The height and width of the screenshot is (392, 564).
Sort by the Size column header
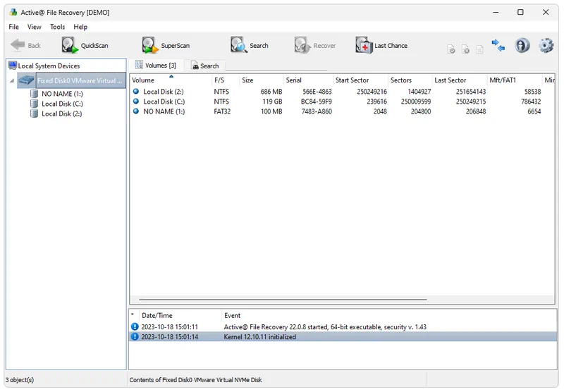pyautogui.click(x=262, y=80)
